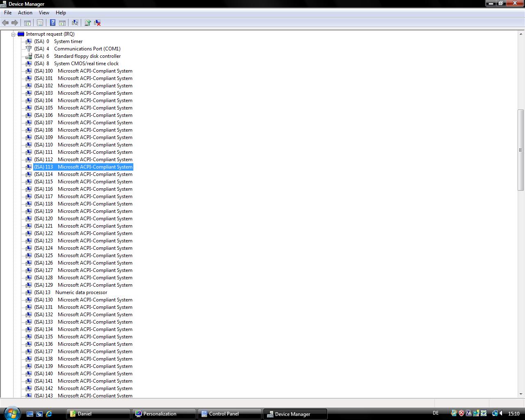Open the View menu

44,13
